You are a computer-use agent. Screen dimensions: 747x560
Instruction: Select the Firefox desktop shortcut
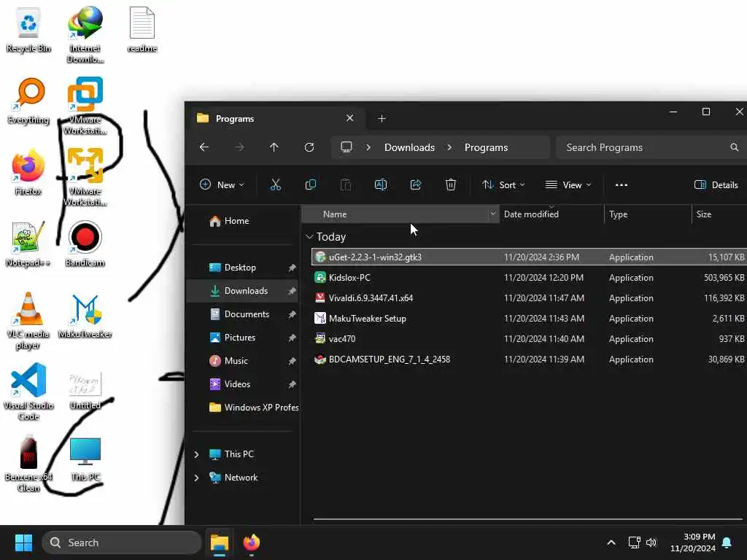(28, 172)
